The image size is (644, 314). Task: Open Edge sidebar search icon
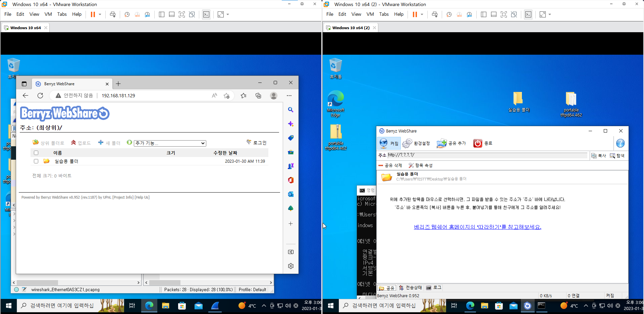click(291, 110)
